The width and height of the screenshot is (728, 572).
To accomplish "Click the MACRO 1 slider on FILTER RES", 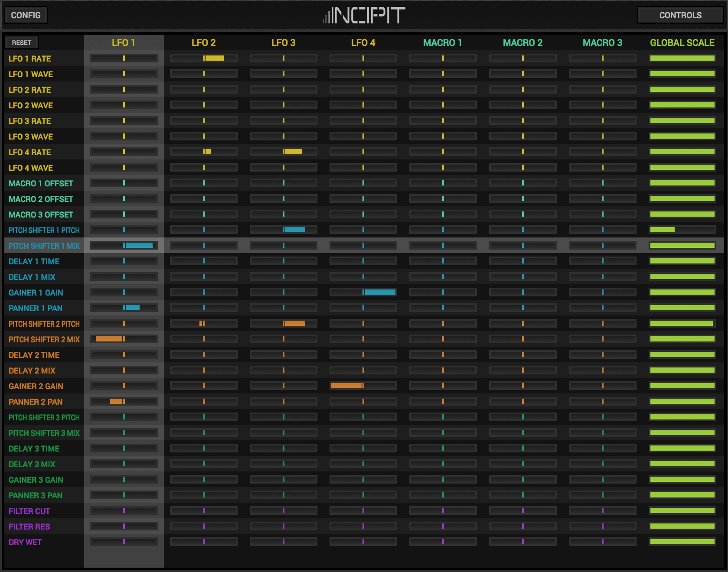I will click(x=443, y=526).
